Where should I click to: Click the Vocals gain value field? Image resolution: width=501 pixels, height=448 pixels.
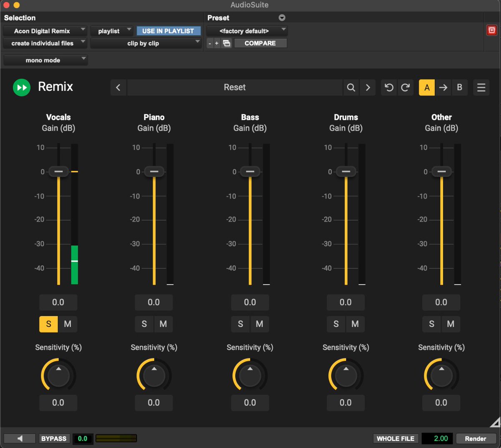58,302
